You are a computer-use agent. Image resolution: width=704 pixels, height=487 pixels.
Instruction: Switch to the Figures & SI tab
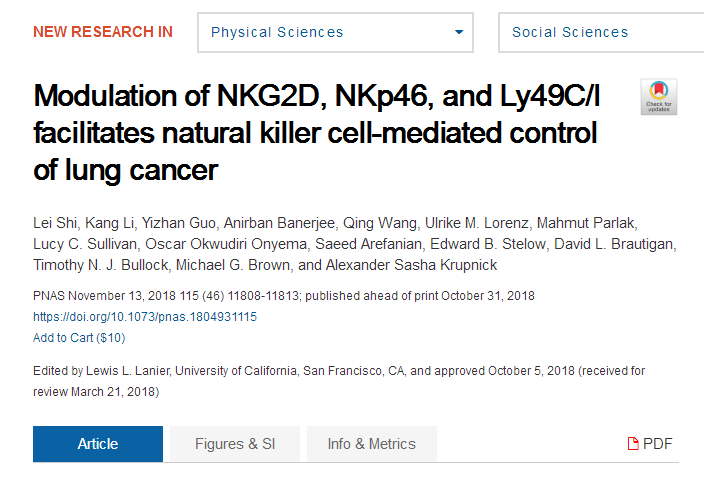[235, 443]
